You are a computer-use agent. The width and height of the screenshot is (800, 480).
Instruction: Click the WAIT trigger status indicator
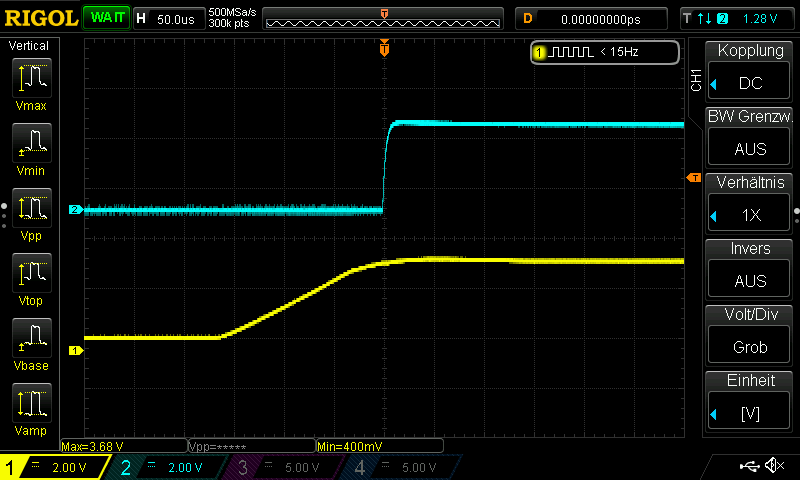(x=107, y=18)
